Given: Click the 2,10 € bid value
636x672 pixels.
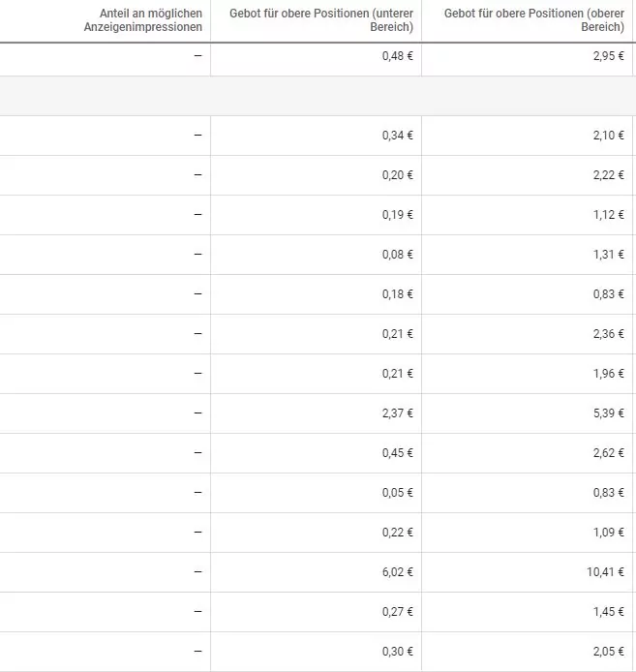Looking at the screenshot, I should tap(608, 136).
